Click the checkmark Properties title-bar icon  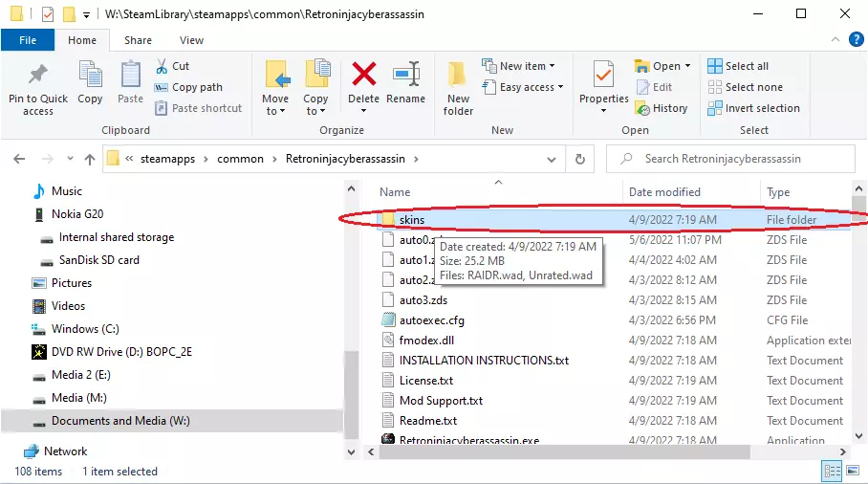tap(48, 13)
